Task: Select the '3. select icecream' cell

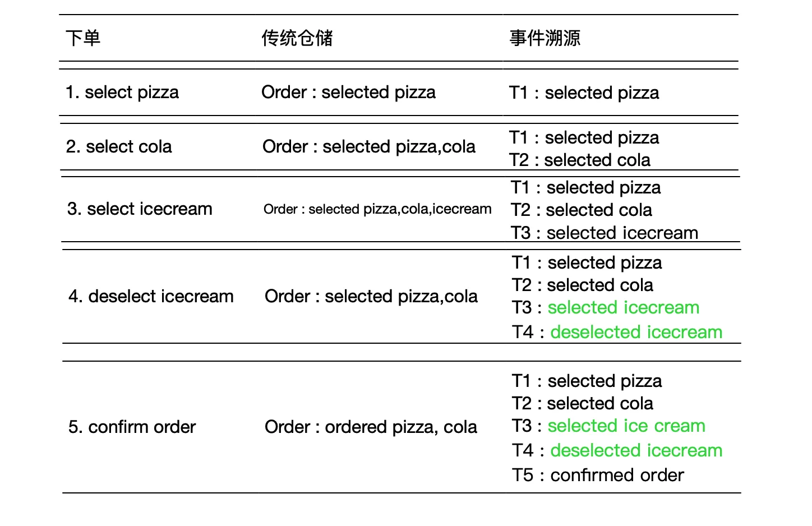Action: (x=140, y=209)
